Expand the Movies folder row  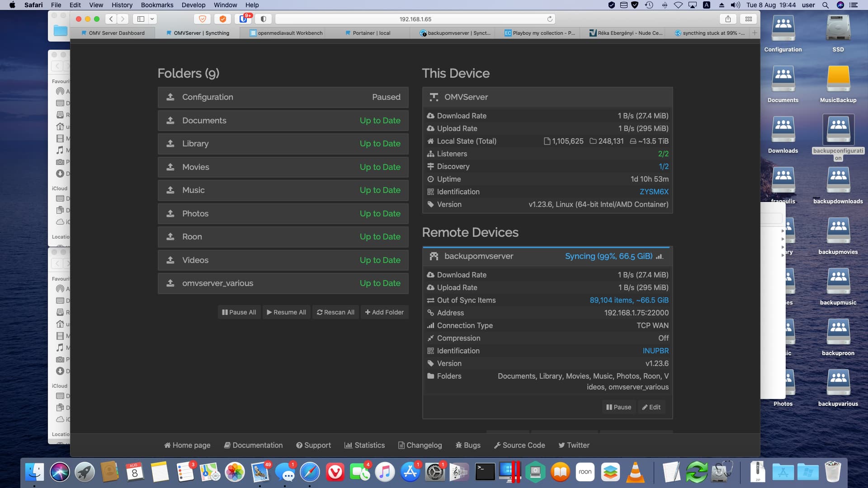283,167
